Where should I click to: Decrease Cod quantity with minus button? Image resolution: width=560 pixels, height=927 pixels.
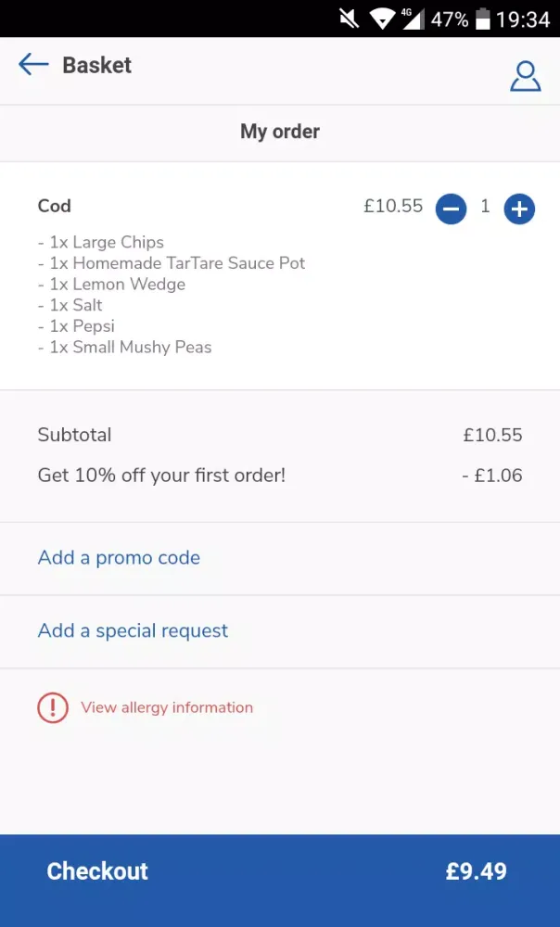(x=452, y=209)
